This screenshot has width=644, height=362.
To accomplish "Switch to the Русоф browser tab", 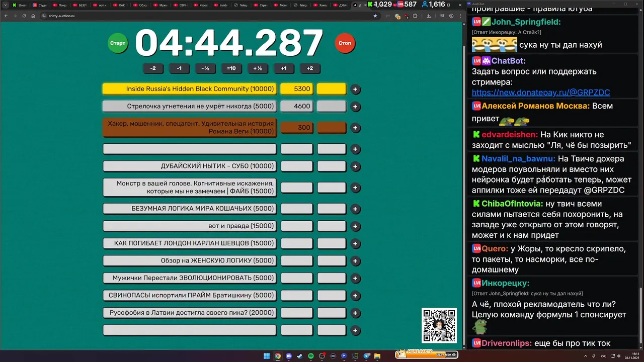I will [201, 5].
